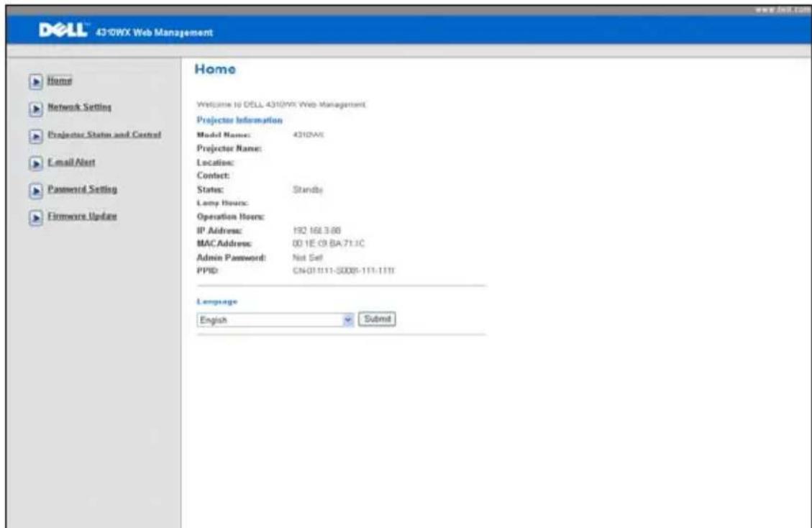The image size is (812, 528).
Task: Click the www.dell.com link at top right
Action: pyautogui.click(x=782, y=10)
